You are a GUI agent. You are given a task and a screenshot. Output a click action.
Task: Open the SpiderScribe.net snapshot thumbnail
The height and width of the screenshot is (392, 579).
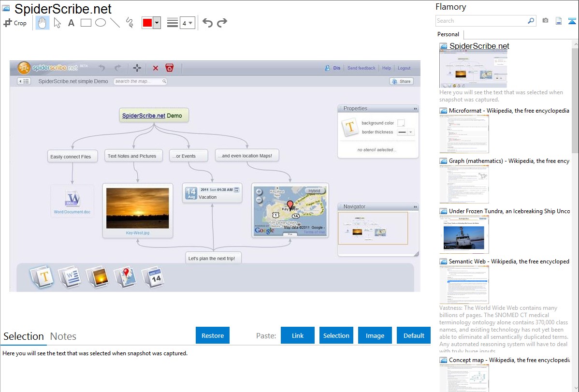point(473,69)
